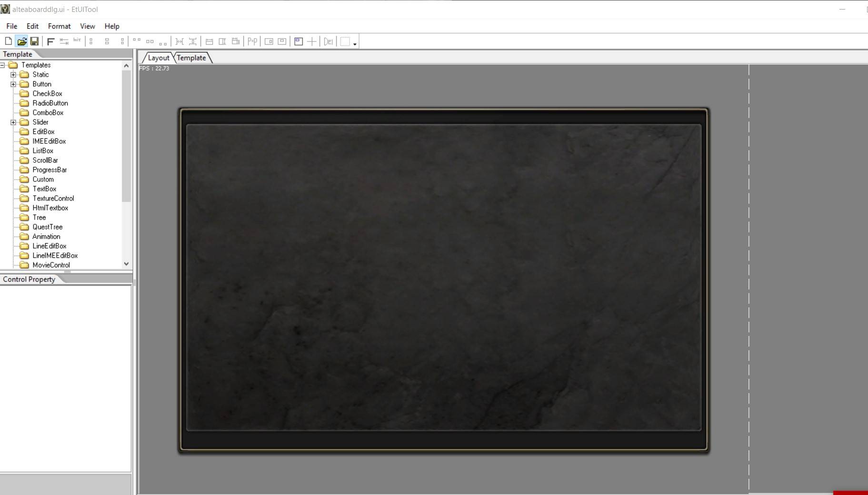
Task: Select the TextureControl template folder
Action: coord(53,198)
